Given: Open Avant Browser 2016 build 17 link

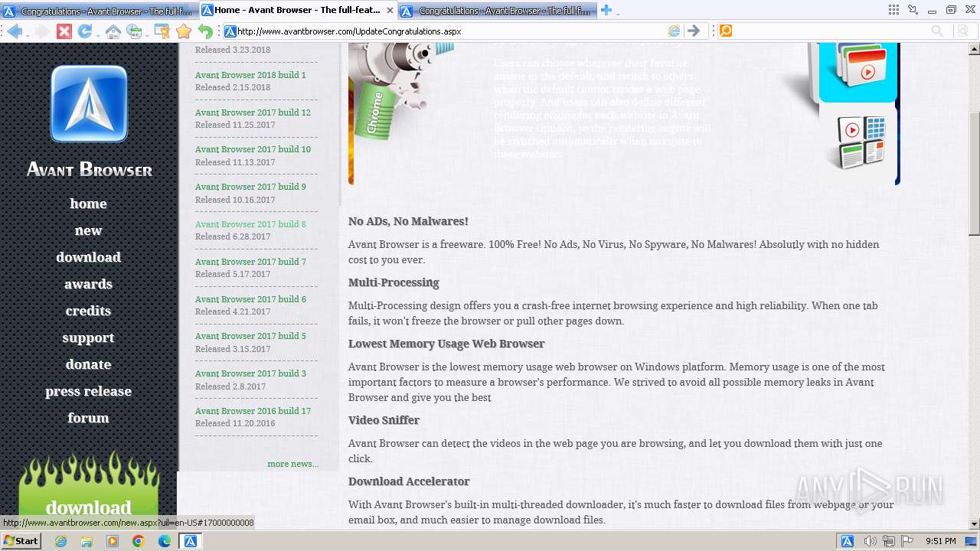Looking at the screenshot, I should click(253, 411).
